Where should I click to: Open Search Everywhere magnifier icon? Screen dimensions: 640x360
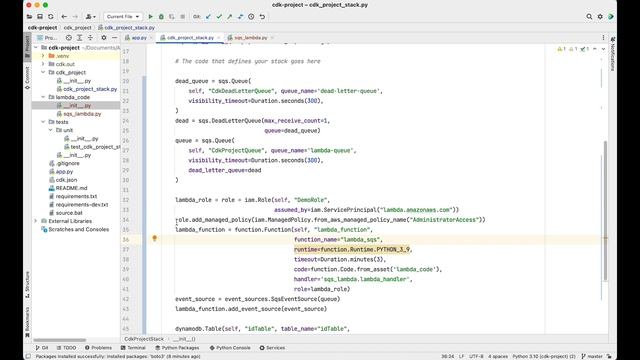589,17
